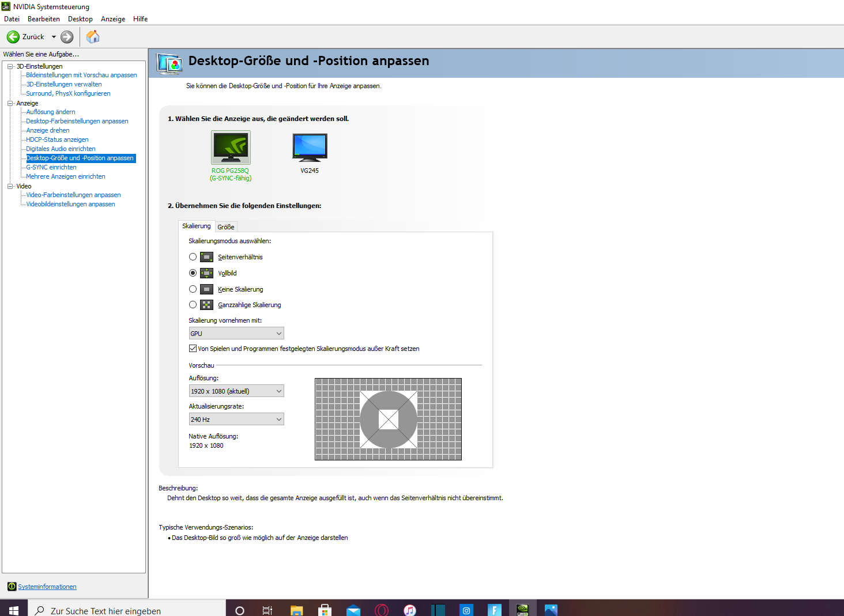
Task: Collapse 3D-Einstellungen tree node
Action: click(10, 66)
